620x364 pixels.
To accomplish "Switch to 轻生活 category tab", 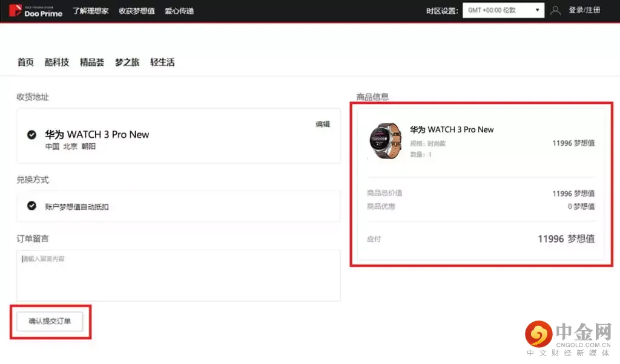I will 162,62.
